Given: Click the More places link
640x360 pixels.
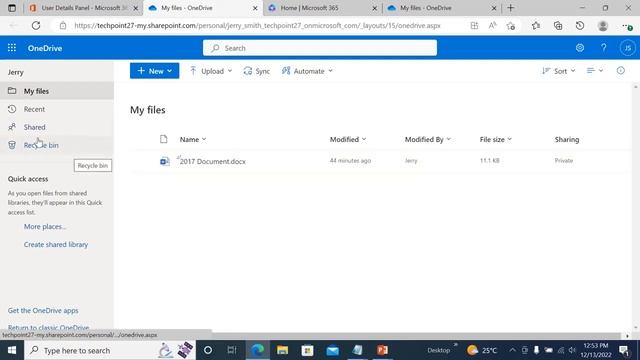Looking at the screenshot, I should (44, 227).
